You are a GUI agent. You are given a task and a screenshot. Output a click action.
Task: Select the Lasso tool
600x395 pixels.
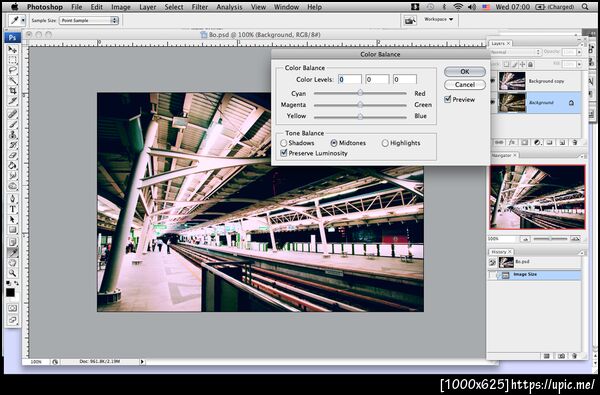click(x=13, y=70)
